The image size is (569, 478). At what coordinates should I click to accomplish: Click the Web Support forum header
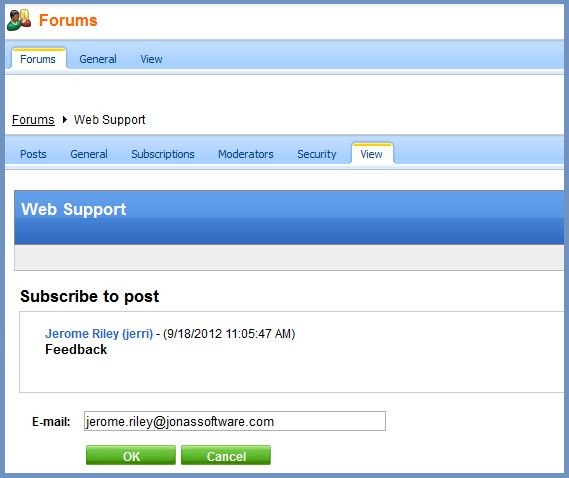click(x=74, y=209)
